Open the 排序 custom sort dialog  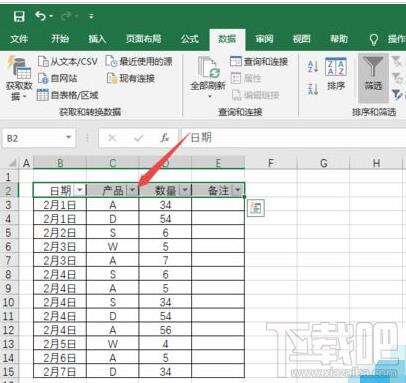(336, 74)
